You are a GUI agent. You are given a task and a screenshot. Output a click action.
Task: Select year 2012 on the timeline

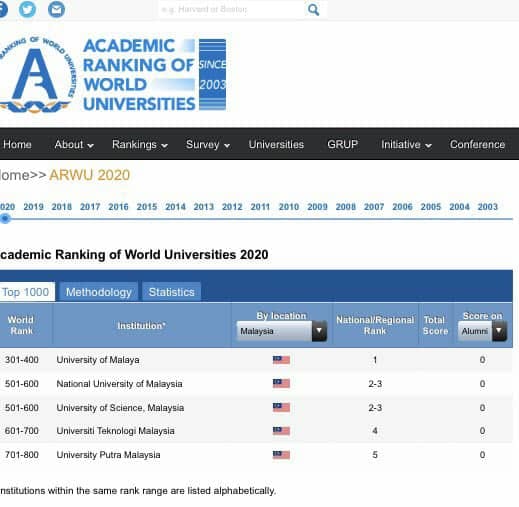(x=232, y=207)
